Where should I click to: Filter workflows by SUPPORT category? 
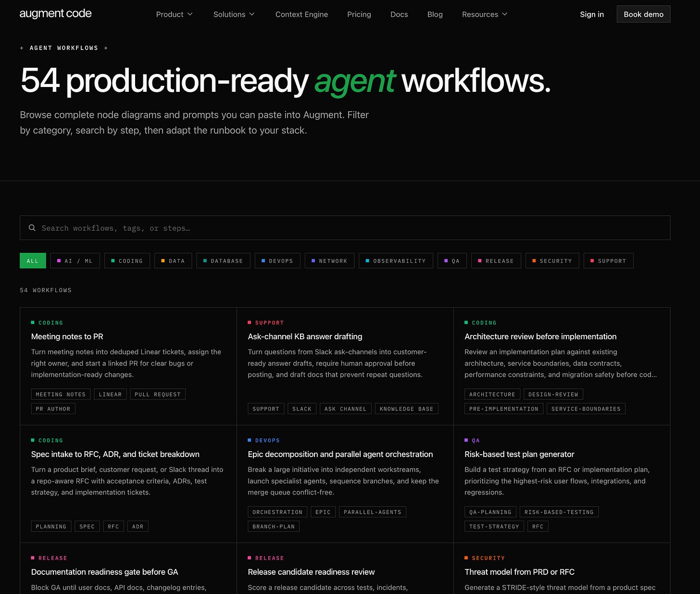pos(609,261)
